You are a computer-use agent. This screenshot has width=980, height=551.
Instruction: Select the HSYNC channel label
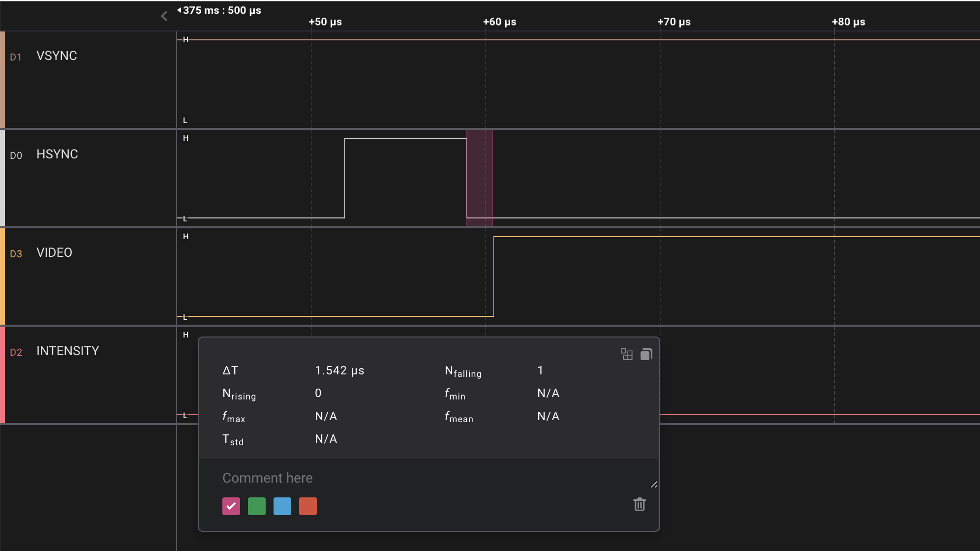tap(57, 154)
